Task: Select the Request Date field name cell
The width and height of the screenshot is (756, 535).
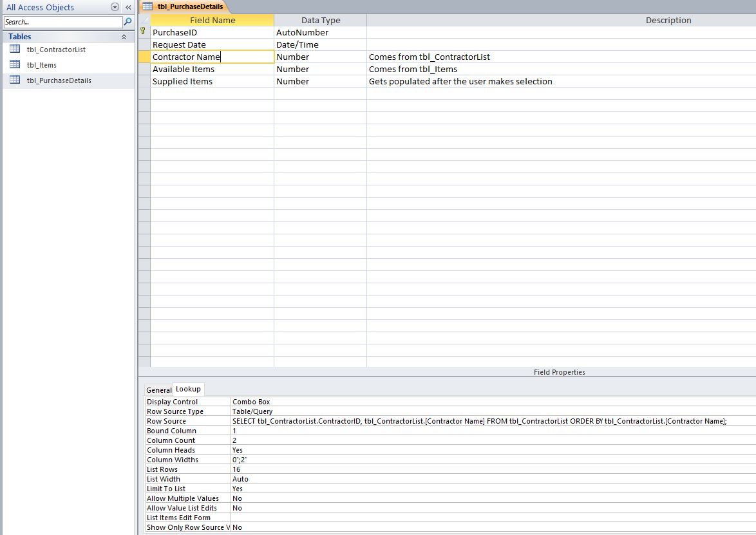Action: point(212,44)
